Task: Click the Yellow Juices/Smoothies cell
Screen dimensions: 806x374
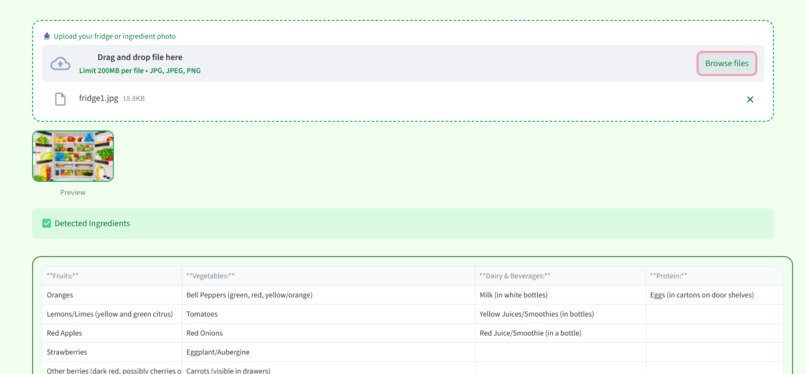Action: click(560, 314)
